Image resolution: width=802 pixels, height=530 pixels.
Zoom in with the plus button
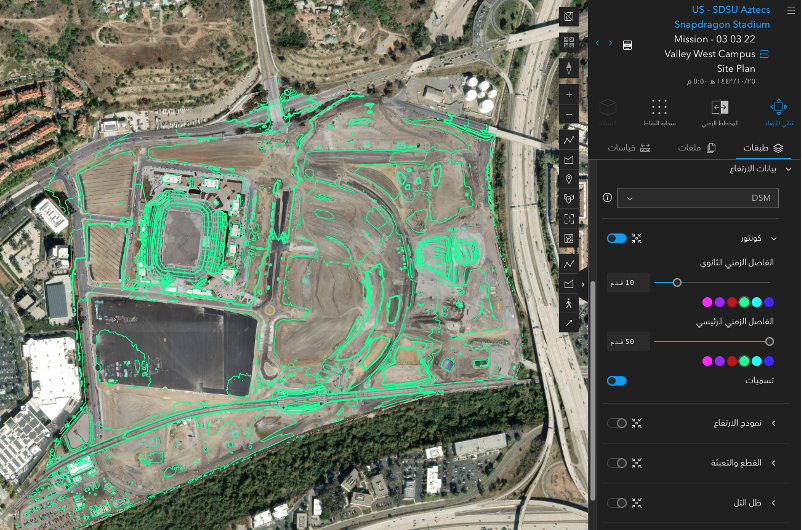click(569, 94)
